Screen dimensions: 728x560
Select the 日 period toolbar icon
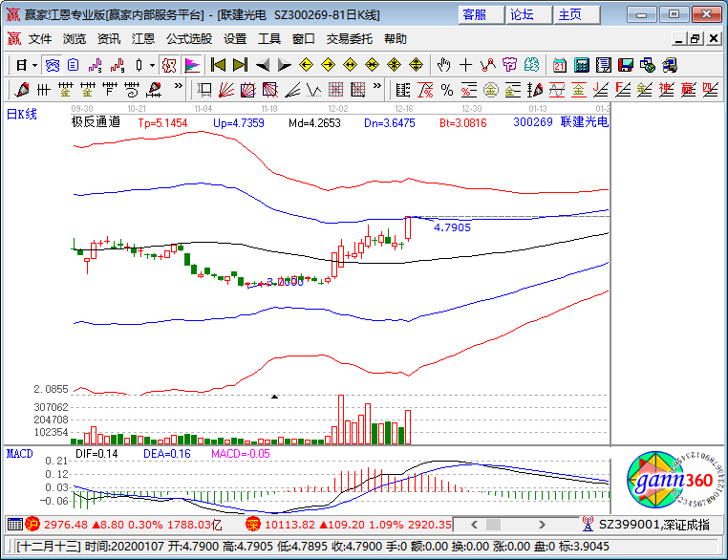pos(21,66)
